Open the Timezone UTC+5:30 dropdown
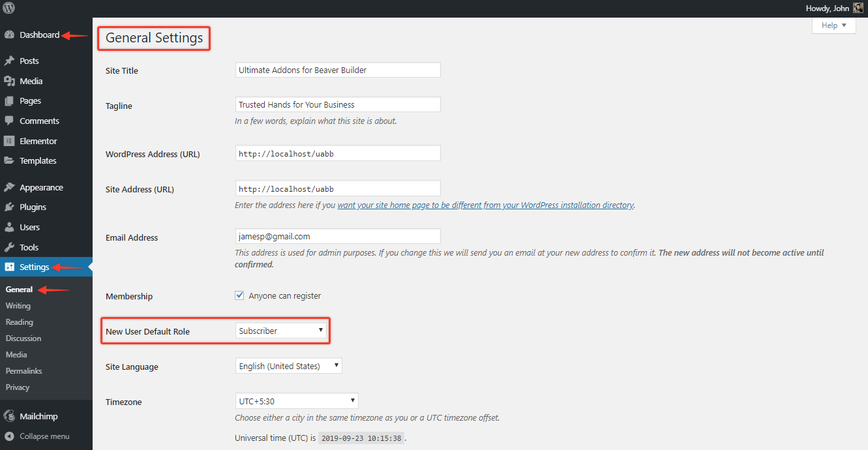868x450 pixels. tap(296, 401)
